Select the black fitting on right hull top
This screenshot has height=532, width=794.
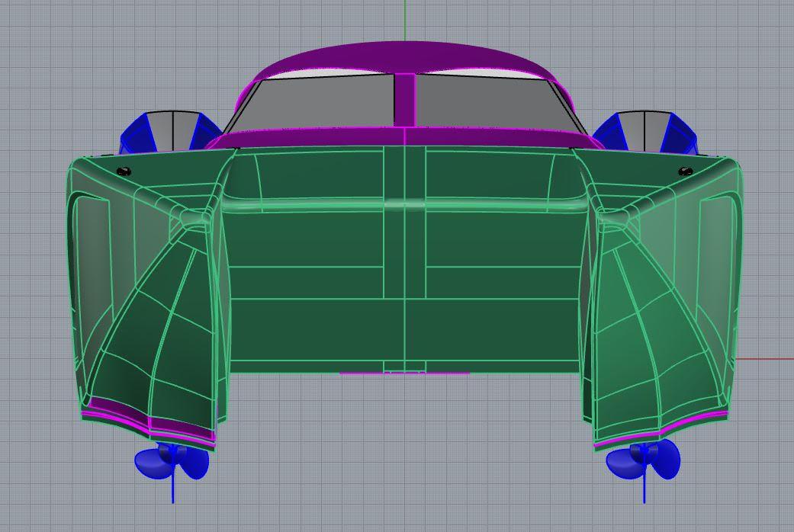[686, 171]
